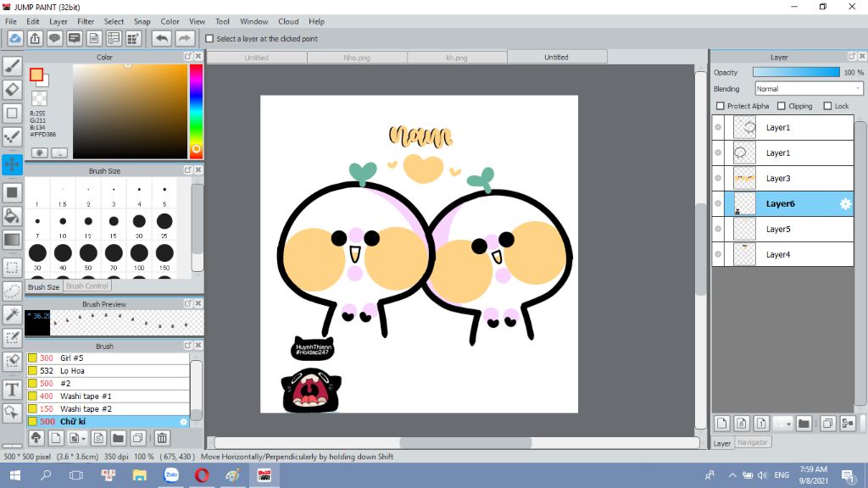Open Layer6 settings gear icon
The width and height of the screenshot is (868, 488).
coord(844,204)
